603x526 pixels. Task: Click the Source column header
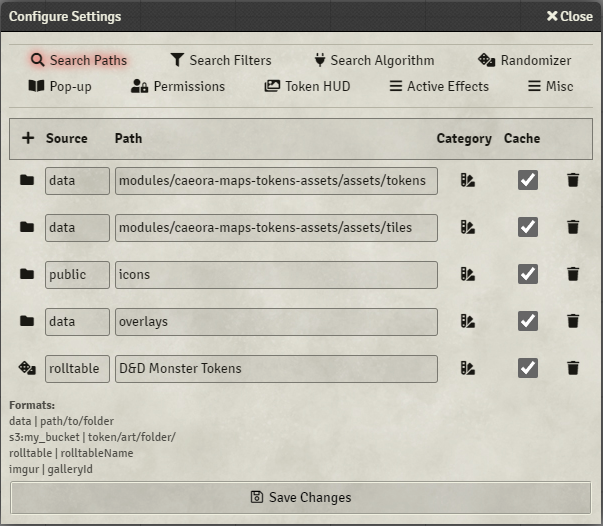(x=67, y=138)
